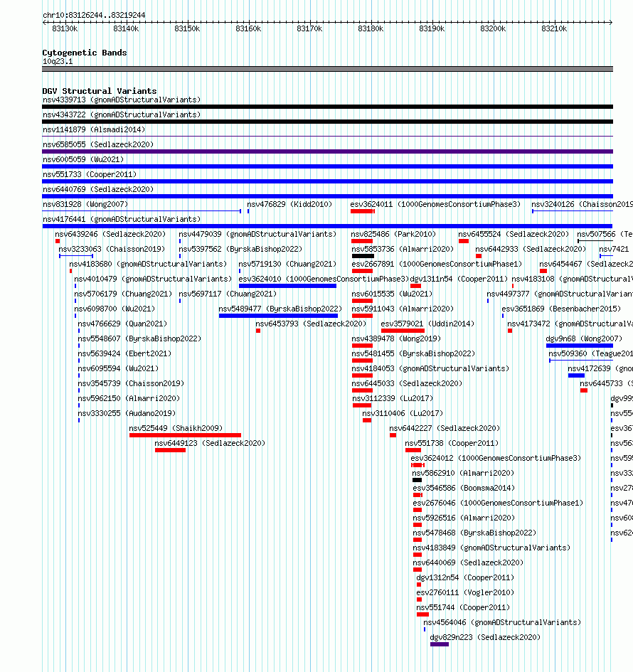Screen dimensions: 633x672
Task: Click the purple nsv6585055 variant bar
Action: tap(327, 151)
